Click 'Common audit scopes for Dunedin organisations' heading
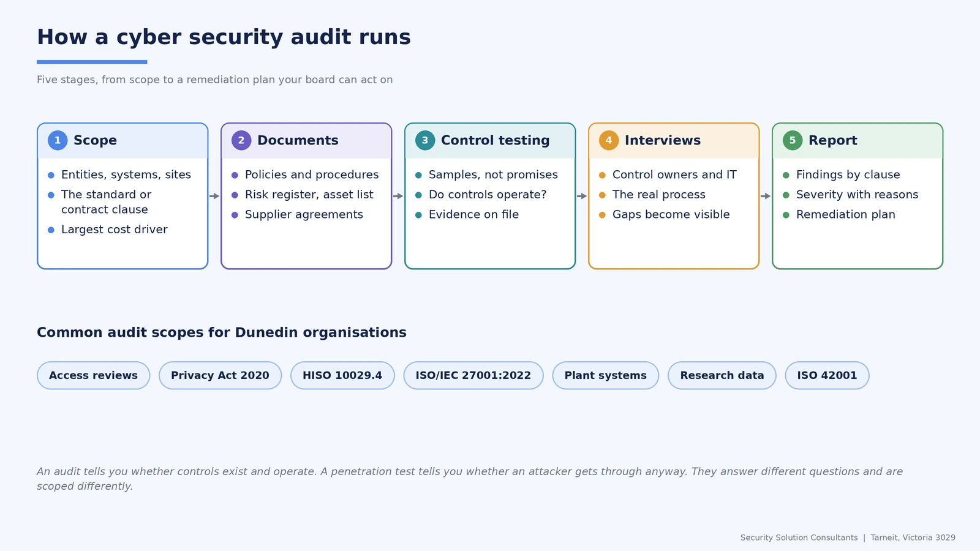This screenshot has height=551, width=980. coord(222,332)
